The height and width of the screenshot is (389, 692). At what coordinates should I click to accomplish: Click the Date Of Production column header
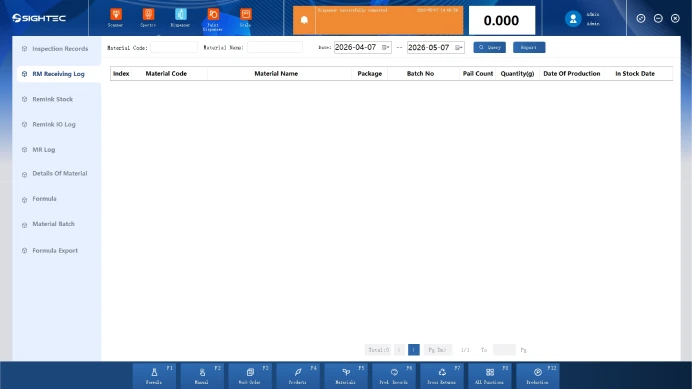[572, 74]
